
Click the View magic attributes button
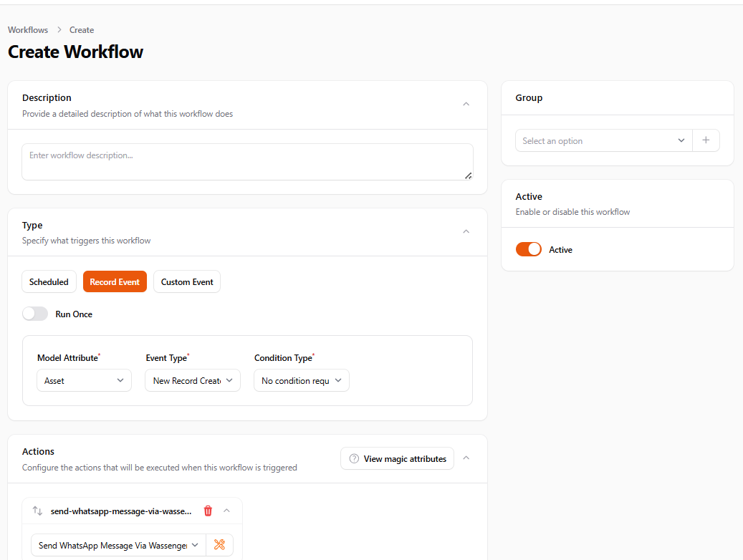coord(397,458)
